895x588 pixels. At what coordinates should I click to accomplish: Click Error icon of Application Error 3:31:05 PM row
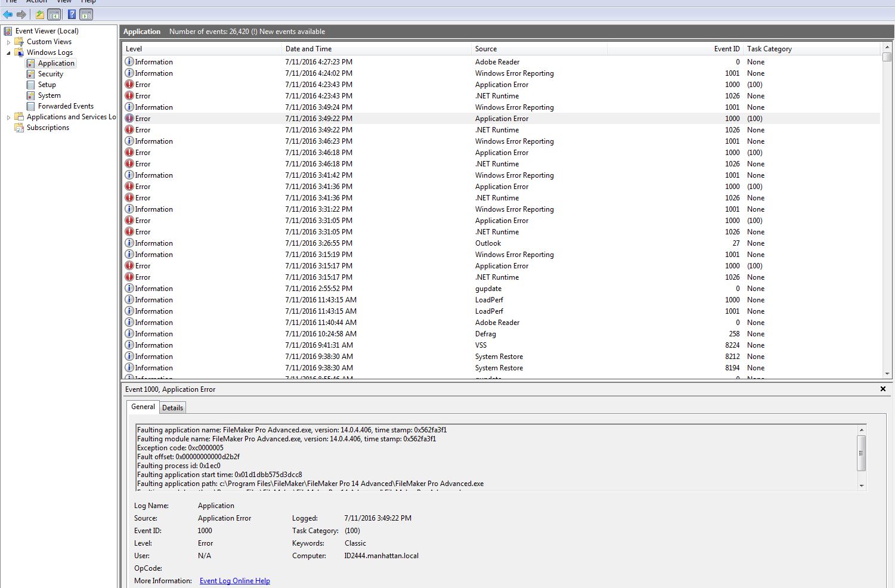(129, 220)
